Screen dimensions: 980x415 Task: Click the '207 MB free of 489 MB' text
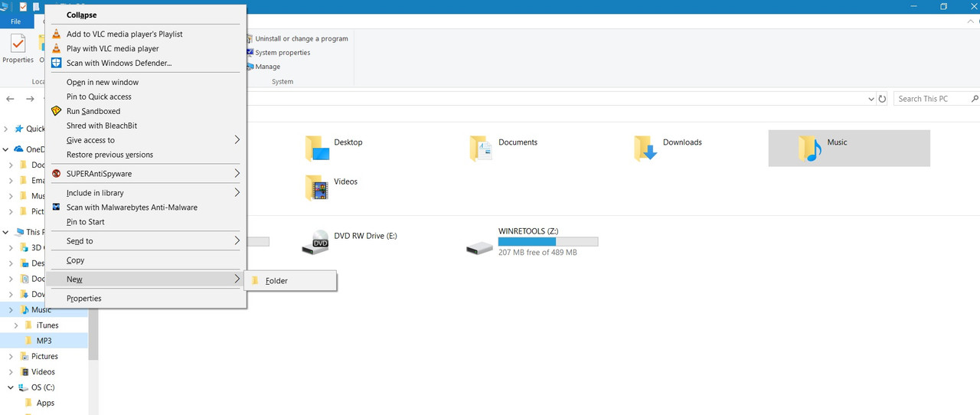tap(537, 252)
